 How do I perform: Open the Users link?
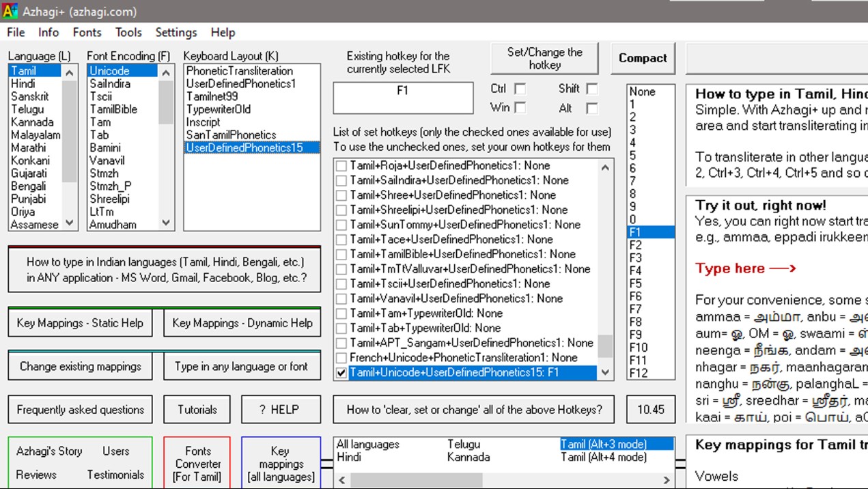click(116, 451)
